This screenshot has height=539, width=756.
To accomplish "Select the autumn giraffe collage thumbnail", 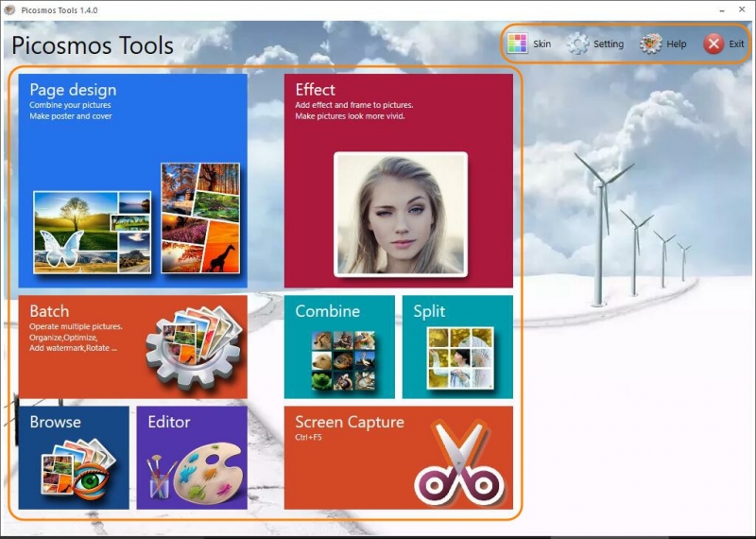I will click(x=200, y=217).
